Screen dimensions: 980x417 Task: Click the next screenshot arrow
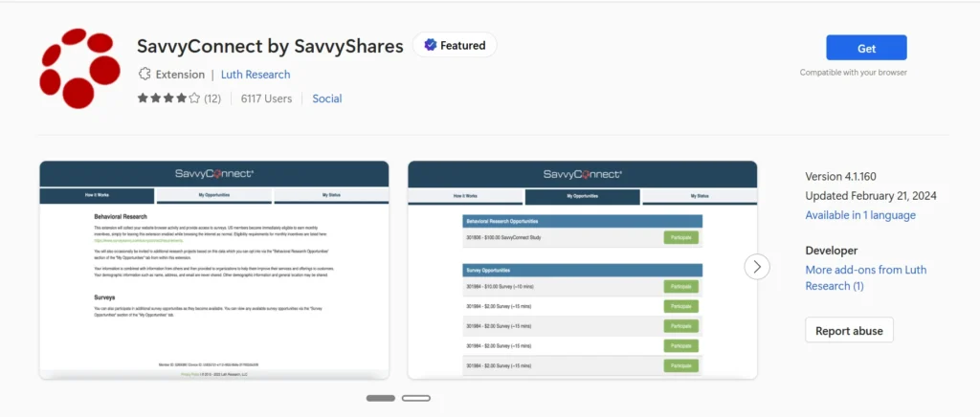(756, 266)
